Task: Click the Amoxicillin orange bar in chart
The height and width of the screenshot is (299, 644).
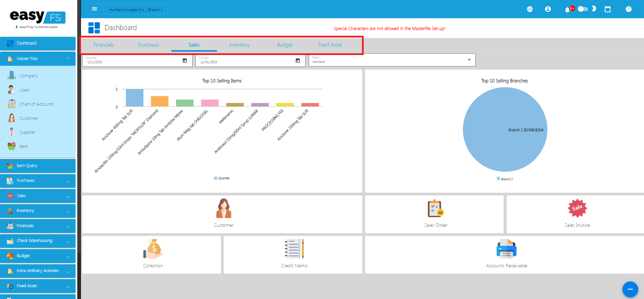Action: [x=160, y=101]
